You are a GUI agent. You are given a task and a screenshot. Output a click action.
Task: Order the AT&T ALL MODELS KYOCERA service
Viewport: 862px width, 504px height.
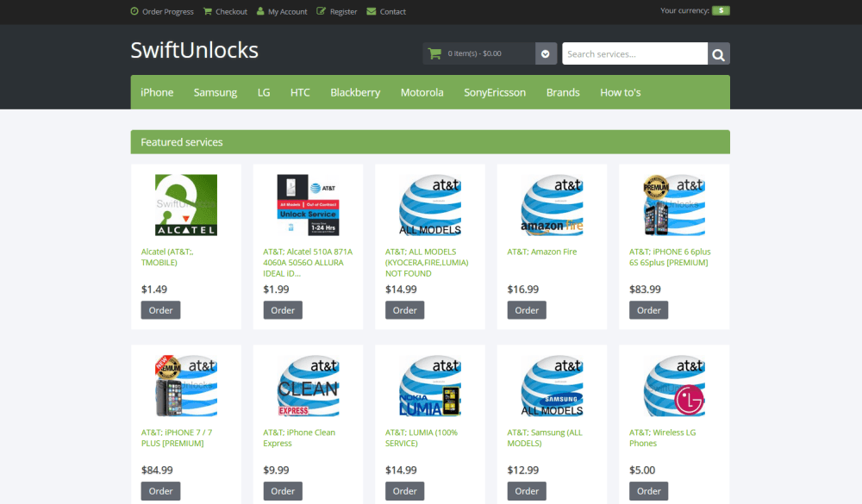pos(404,310)
